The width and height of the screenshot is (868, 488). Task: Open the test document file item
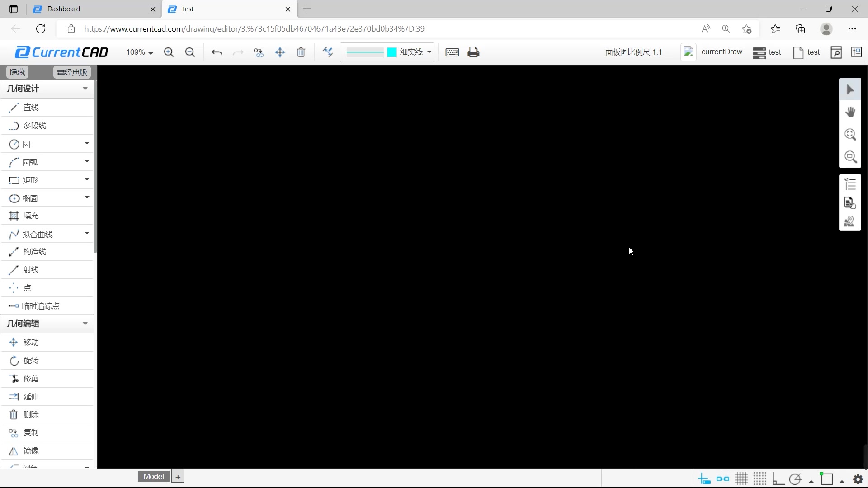[807, 52]
